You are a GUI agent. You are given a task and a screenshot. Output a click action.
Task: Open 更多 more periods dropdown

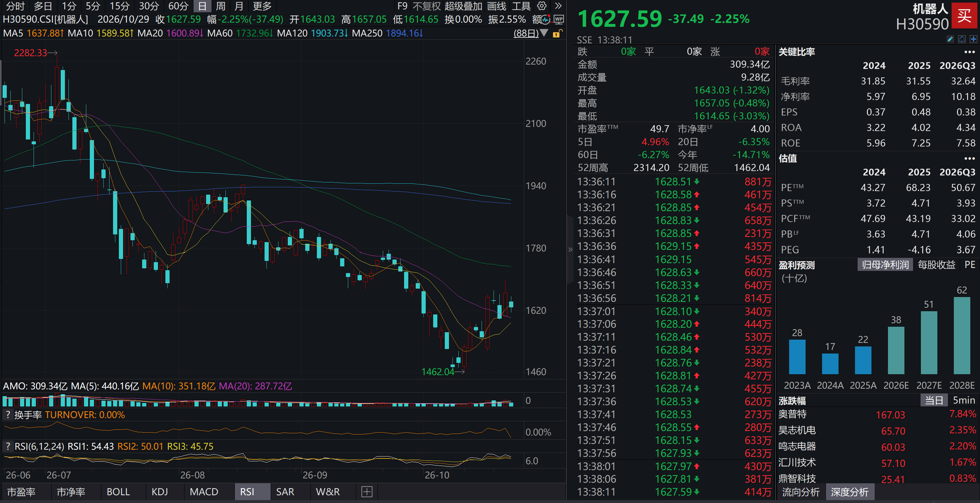coord(262,6)
